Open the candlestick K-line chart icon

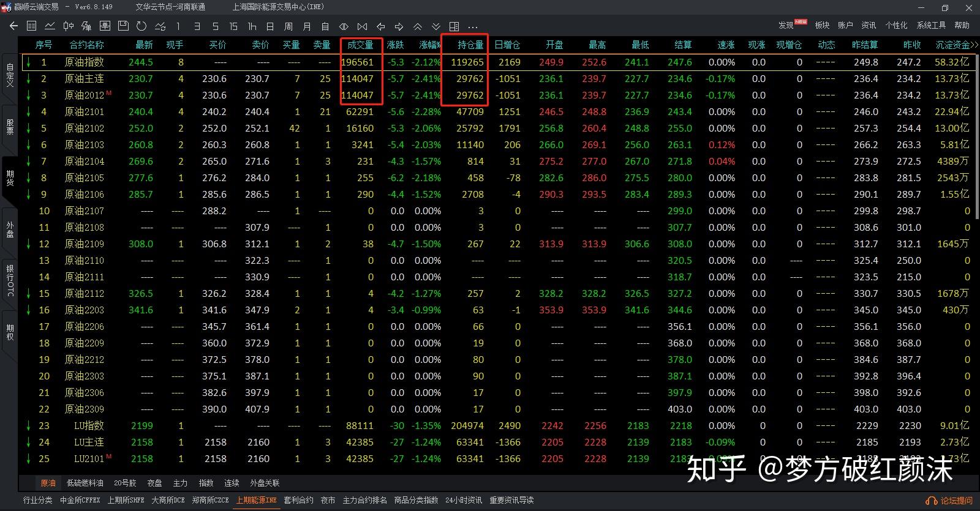pyautogui.click(x=69, y=26)
